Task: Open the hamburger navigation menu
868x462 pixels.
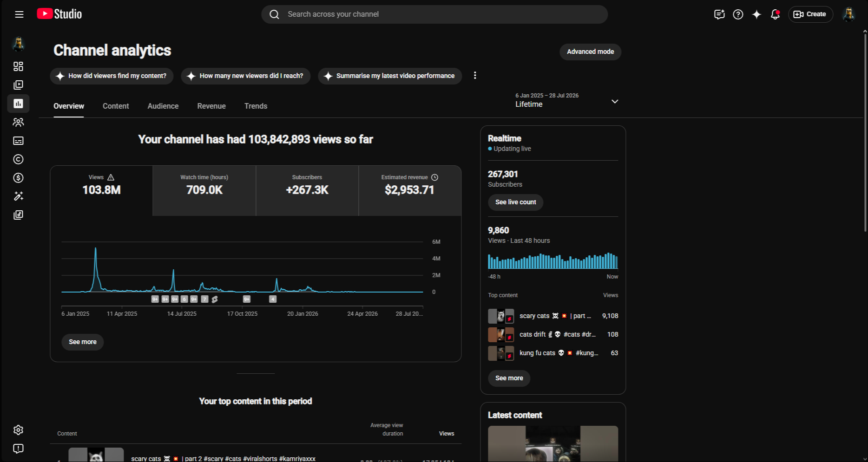Action: 19,14
